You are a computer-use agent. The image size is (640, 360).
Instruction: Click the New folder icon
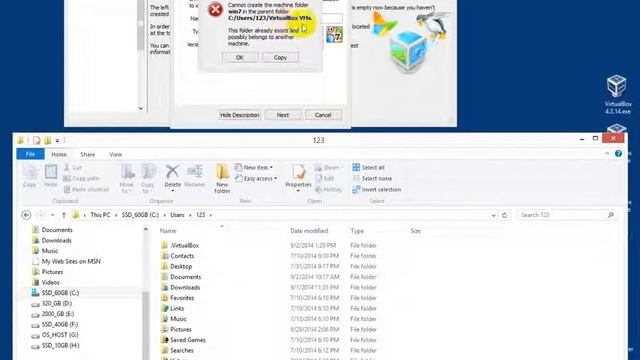pyautogui.click(x=222, y=178)
